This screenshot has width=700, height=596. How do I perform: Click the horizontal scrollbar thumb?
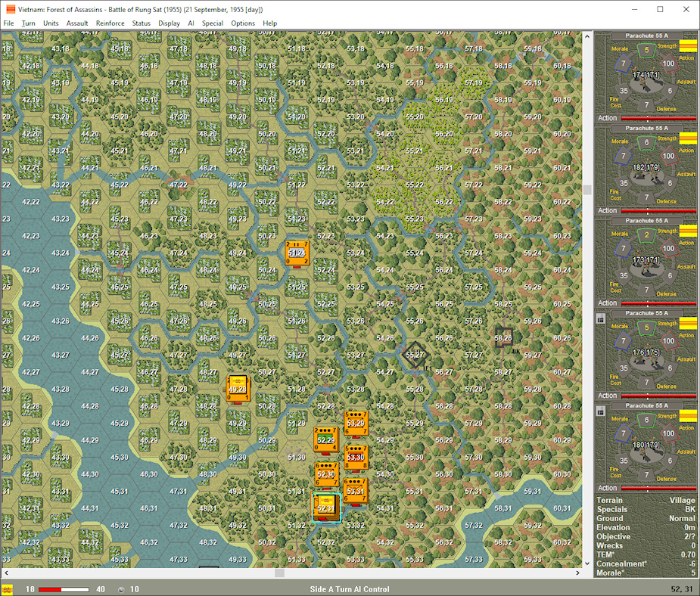(x=279, y=573)
